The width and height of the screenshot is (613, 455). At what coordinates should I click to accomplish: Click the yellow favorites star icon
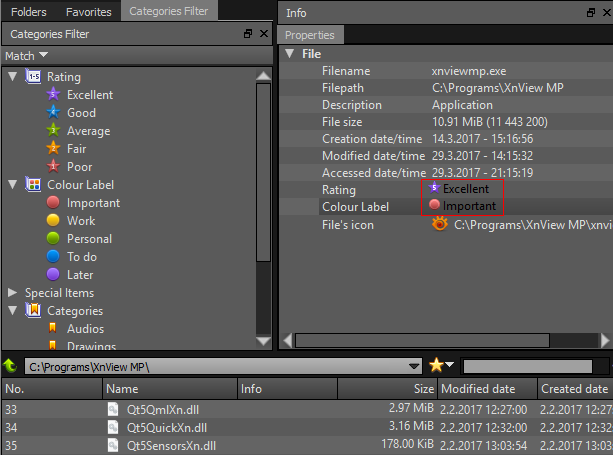pos(436,365)
